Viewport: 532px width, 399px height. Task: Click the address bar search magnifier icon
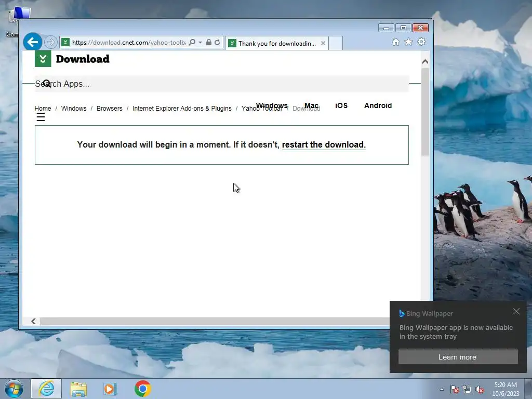(x=192, y=42)
